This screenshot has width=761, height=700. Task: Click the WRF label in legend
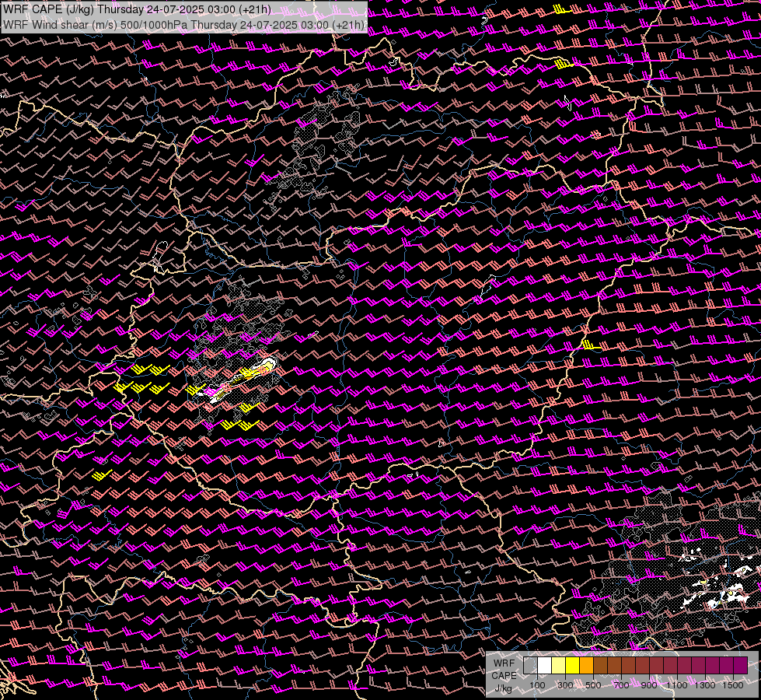[504, 663]
